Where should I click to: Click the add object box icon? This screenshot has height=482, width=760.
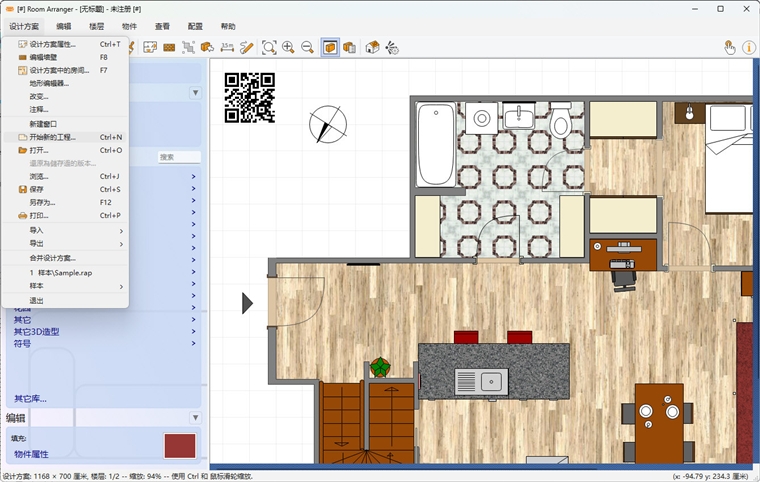[x=207, y=48]
